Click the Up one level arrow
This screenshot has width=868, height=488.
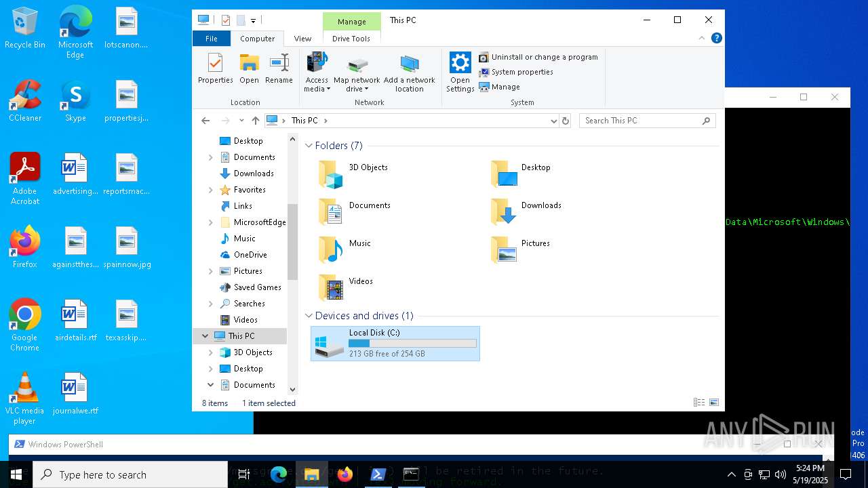[255, 121]
